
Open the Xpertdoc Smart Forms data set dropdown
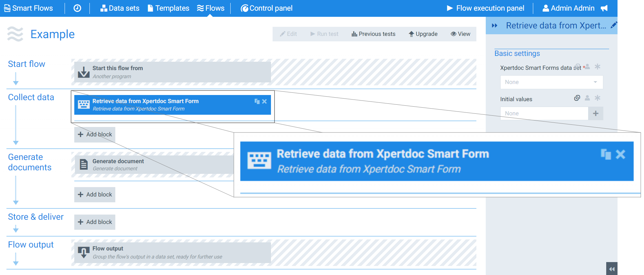tap(552, 82)
